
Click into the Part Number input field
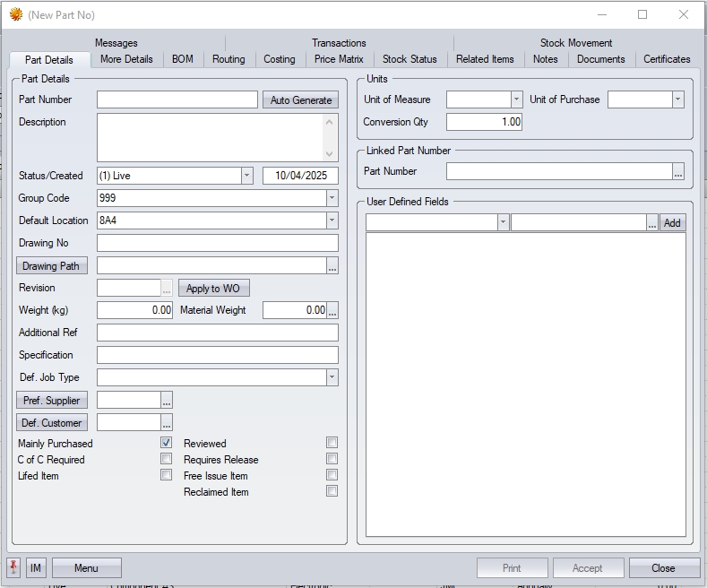[x=177, y=99]
